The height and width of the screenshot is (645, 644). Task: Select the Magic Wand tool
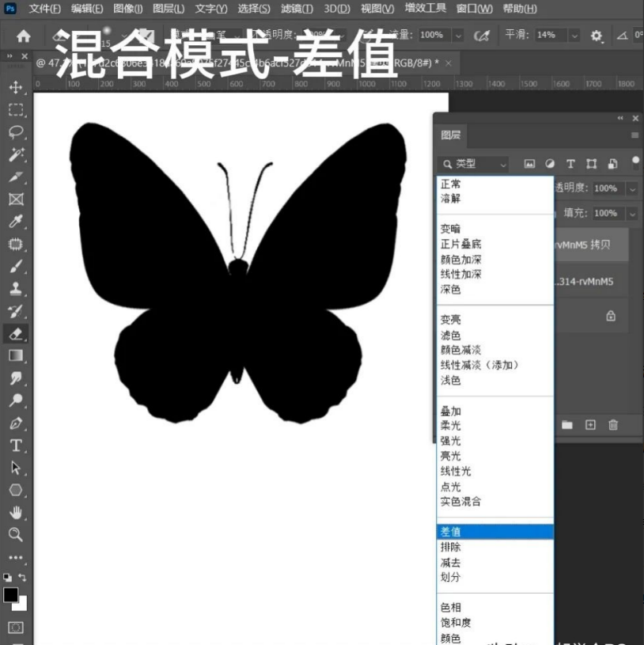tap(16, 154)
